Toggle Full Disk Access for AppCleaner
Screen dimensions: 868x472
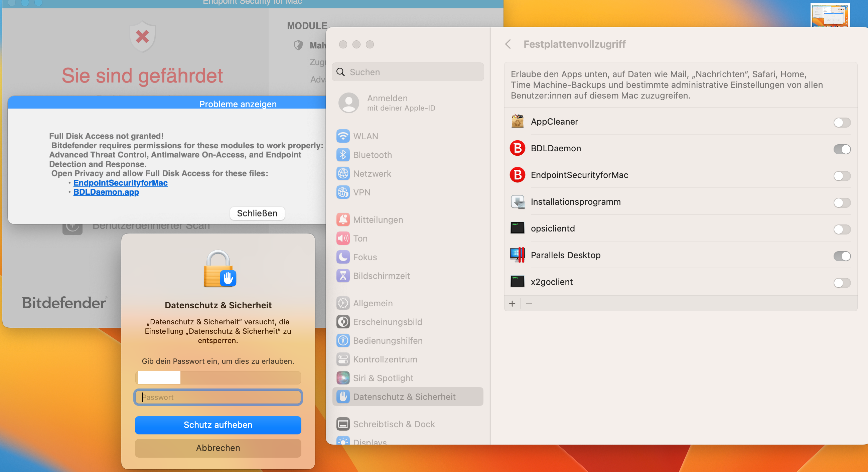click(x=842, y=122)
